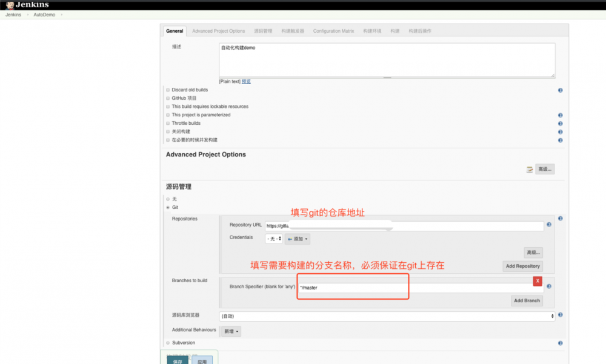Enable This project is parameterized
The height and width of the screenshot is (364, 606).
pos(167,114)
